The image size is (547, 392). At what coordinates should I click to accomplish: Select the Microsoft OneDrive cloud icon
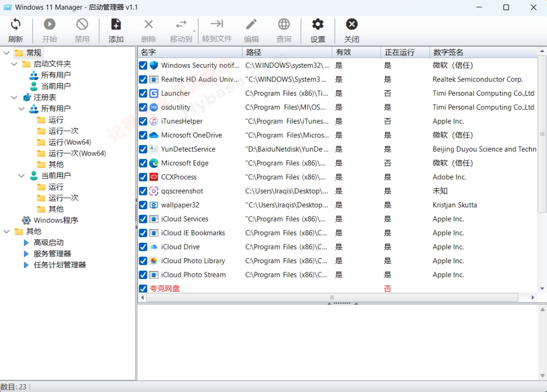click(x=154, y=135)
